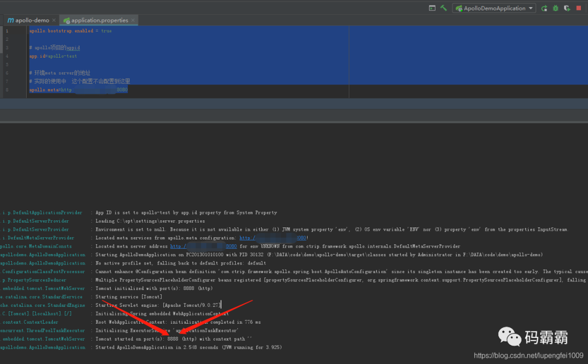The width and height of the screenshot is (588, 364).
Task: Click log line 'Multiple PropertySourcesPlaceholderConfigurer beans registered'
Action: 340,280
